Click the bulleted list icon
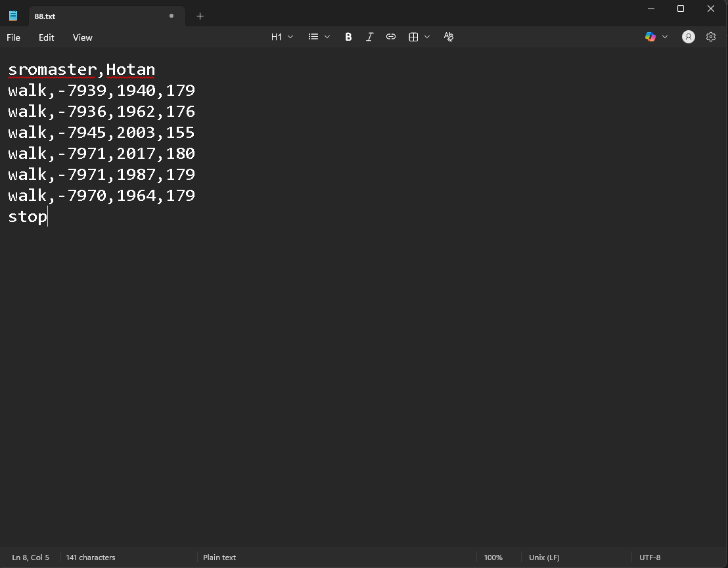Screen dimensions: 728x568 [313, 37]
